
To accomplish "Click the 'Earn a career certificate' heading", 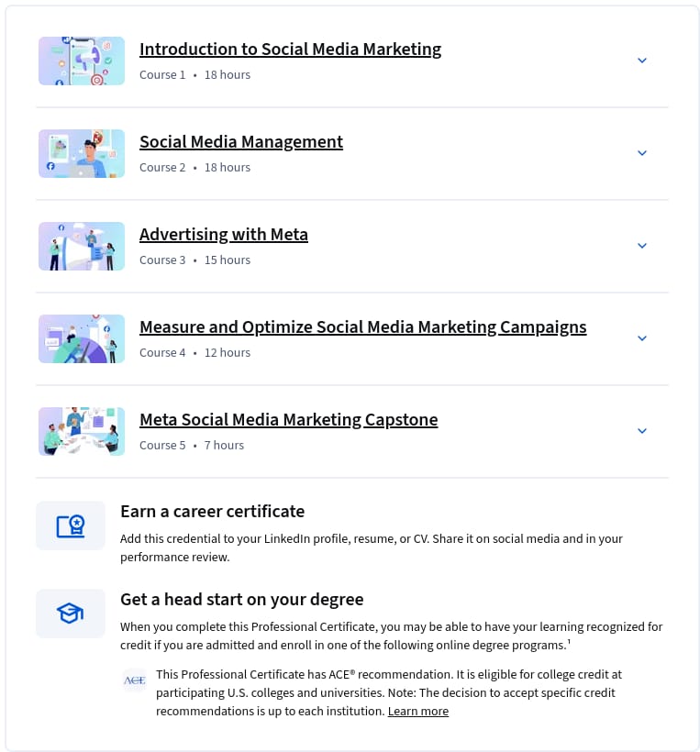I will pyautogui.click(x=213, y=512).
